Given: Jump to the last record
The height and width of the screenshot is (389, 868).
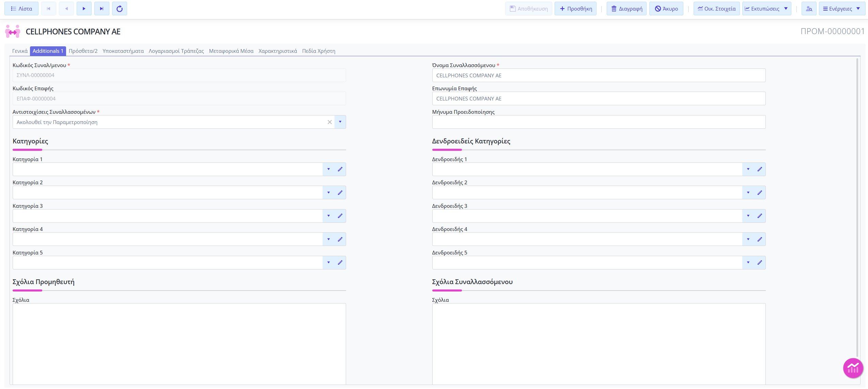Looking at the screenshot, I should point(102,9).
